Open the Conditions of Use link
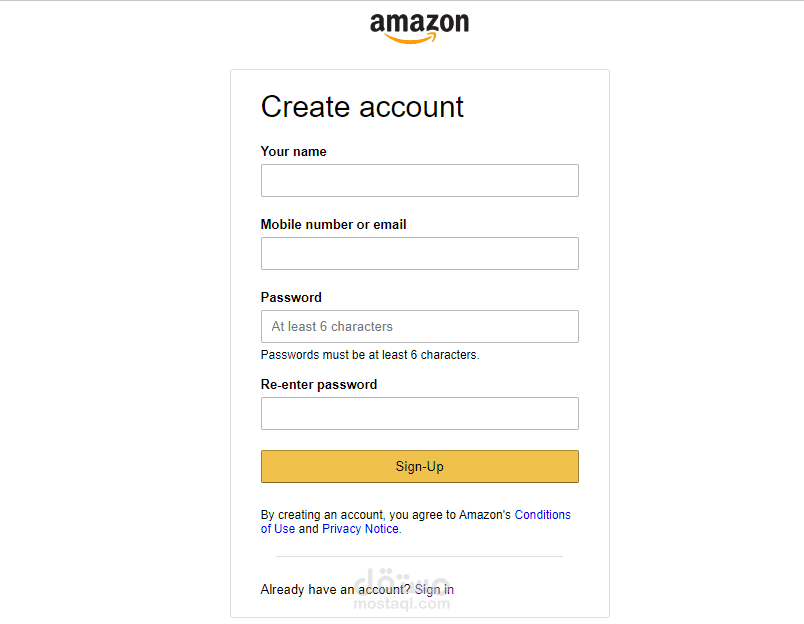 click(x=542, y=515)
